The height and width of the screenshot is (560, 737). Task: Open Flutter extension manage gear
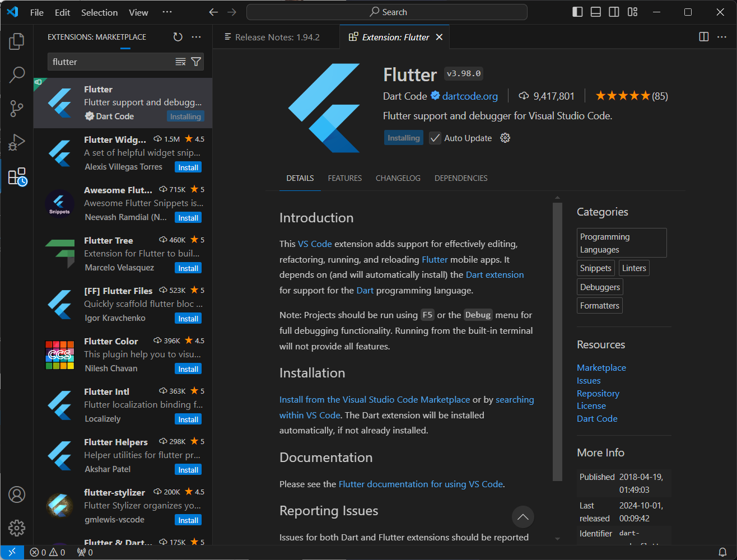tap(505, 138)
